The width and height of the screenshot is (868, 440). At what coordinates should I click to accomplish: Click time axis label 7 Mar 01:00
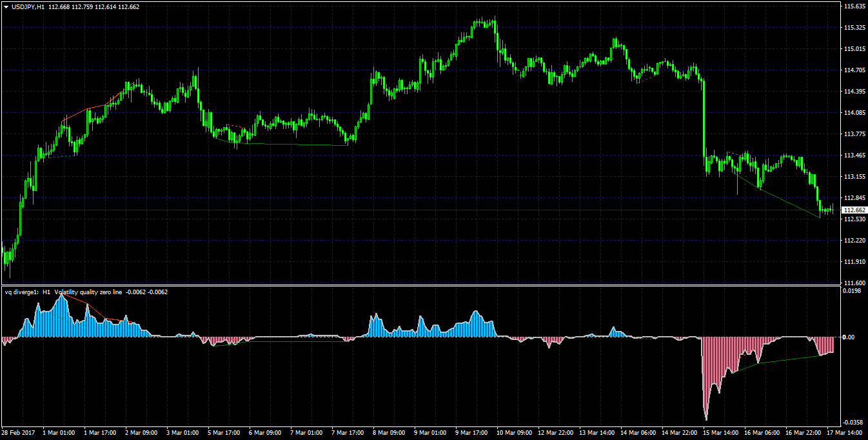[x=306, y=432]
